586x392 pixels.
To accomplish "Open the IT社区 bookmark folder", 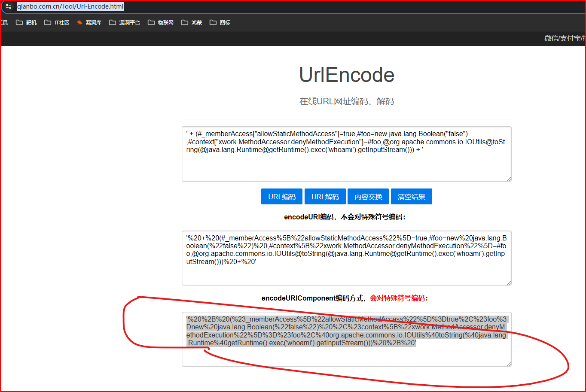I will tap(57, 22).
